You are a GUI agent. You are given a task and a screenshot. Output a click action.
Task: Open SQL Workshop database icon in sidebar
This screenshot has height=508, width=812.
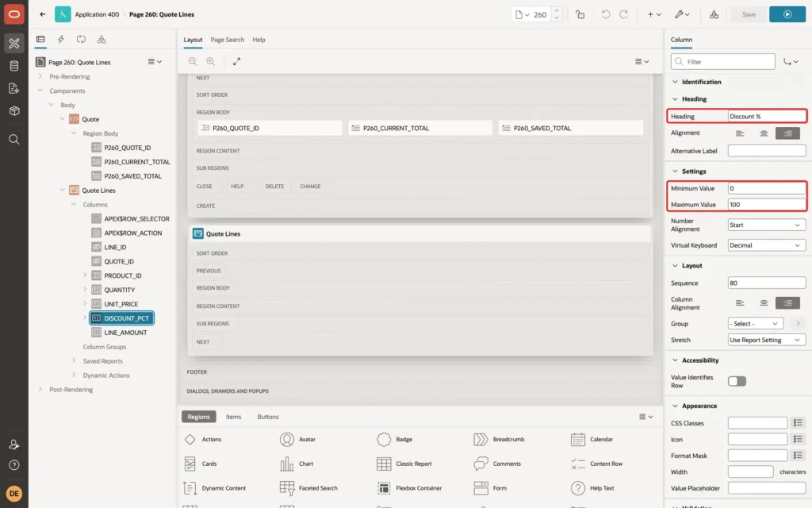click(x=14, y=66)
